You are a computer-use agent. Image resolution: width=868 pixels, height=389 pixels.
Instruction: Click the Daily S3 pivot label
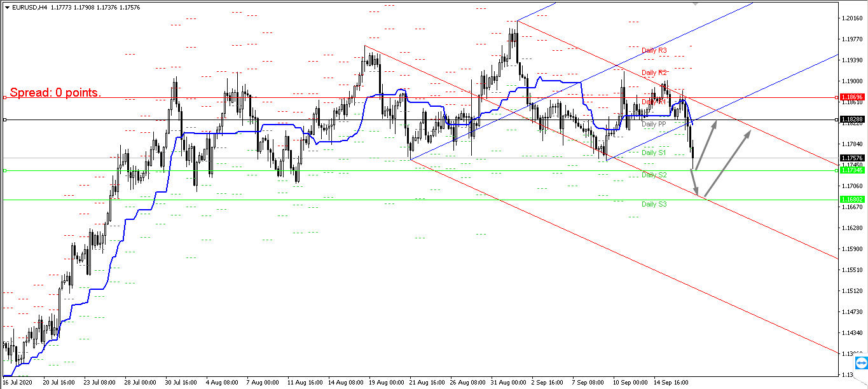pos(654,205)
